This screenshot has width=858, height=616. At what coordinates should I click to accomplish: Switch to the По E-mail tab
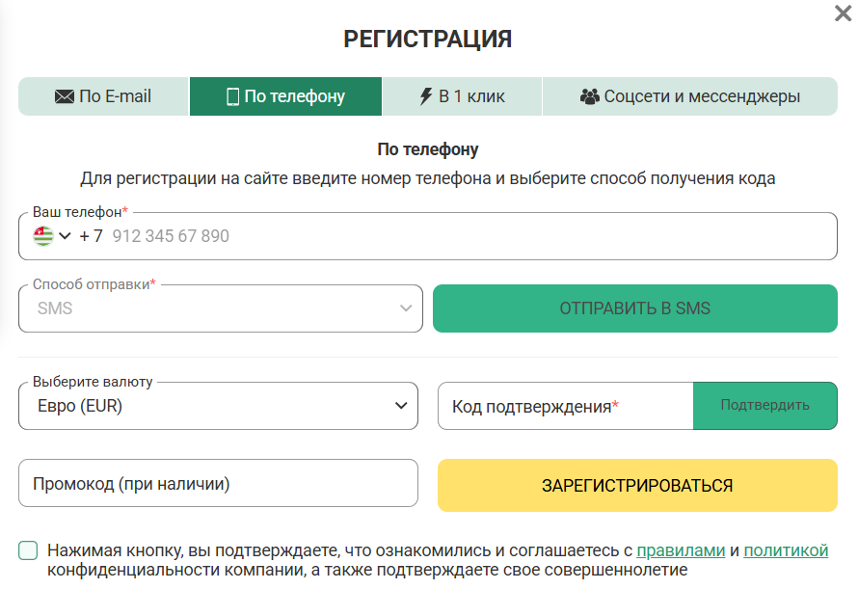[103, 96]
